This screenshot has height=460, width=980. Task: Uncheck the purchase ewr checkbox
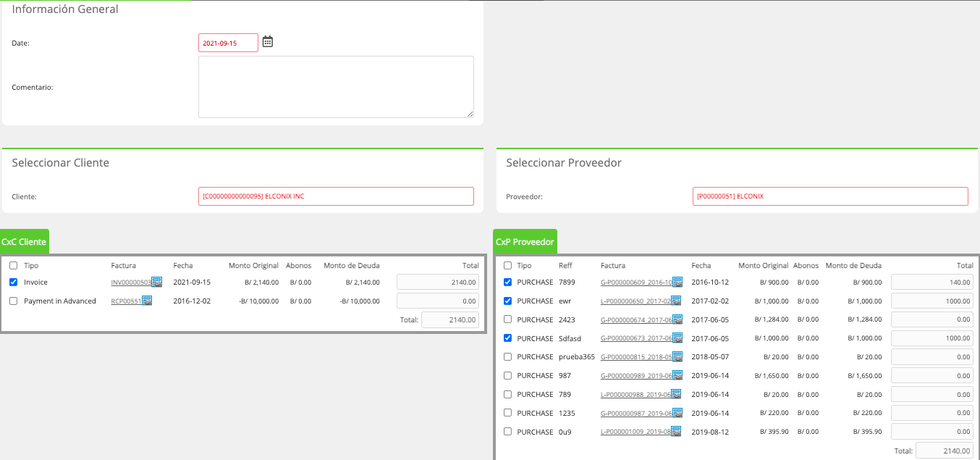point(507,301)
